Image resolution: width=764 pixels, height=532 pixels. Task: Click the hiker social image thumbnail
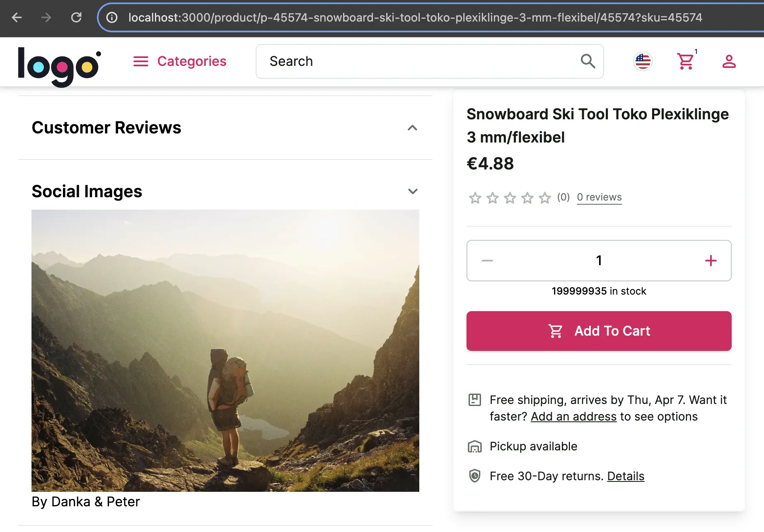[225, 351]
